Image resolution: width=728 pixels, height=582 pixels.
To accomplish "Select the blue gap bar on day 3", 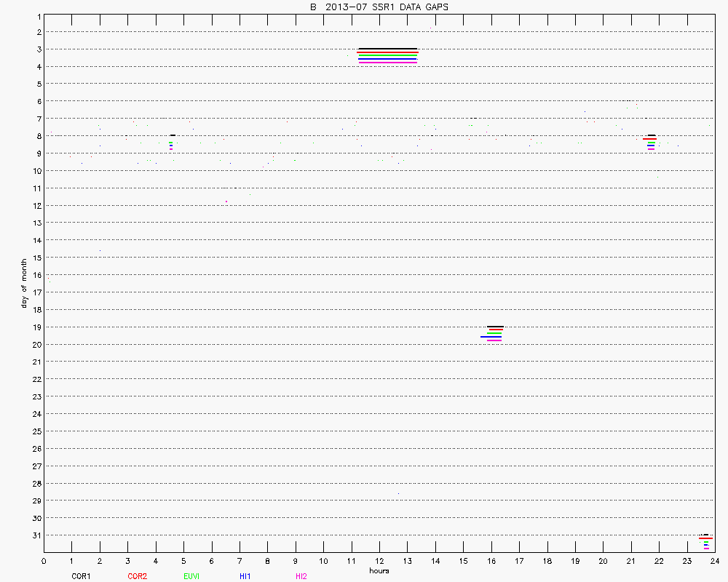I will [x=387, y=59].
